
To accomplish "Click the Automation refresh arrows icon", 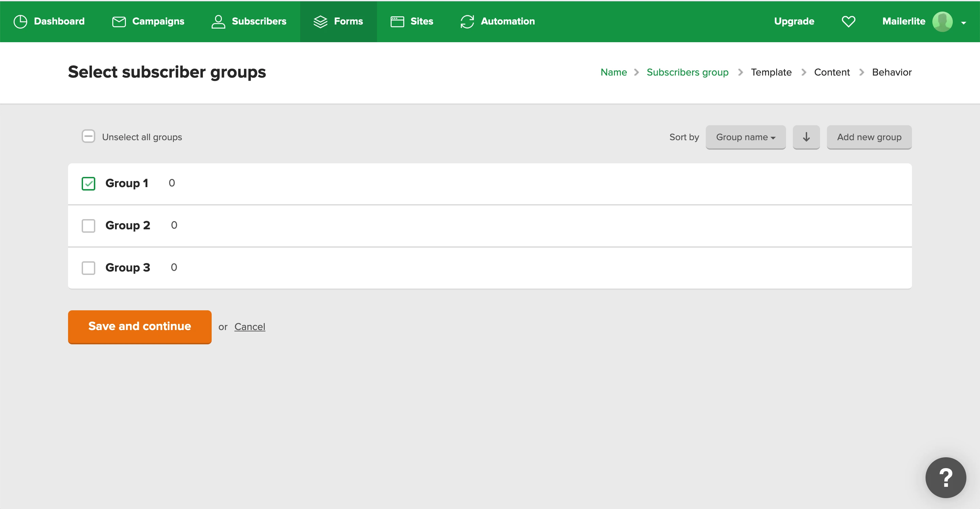I will click(467, 22).
